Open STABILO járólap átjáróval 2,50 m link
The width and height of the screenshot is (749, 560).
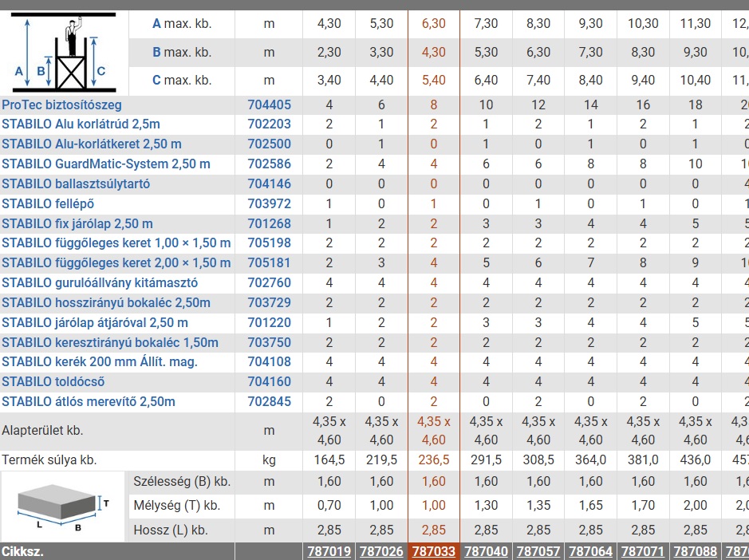tap(95, 323)
